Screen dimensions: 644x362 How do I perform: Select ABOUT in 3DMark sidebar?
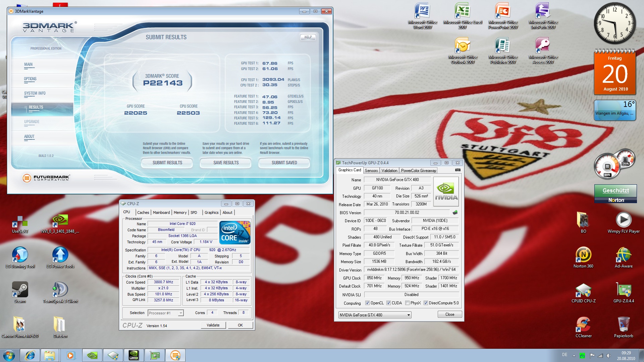tap(42, 138)
